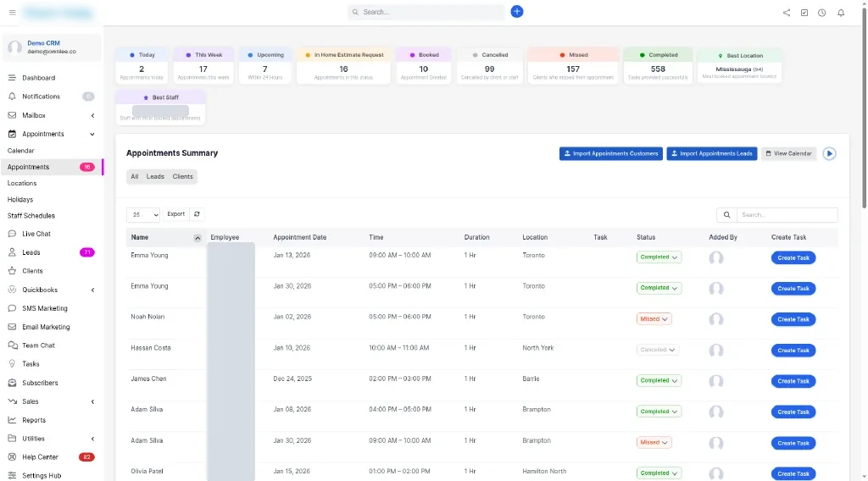The height and width of the screenshot is (481, 868).
Task: Open the clock history icon
Action: [x=821, y=12]
